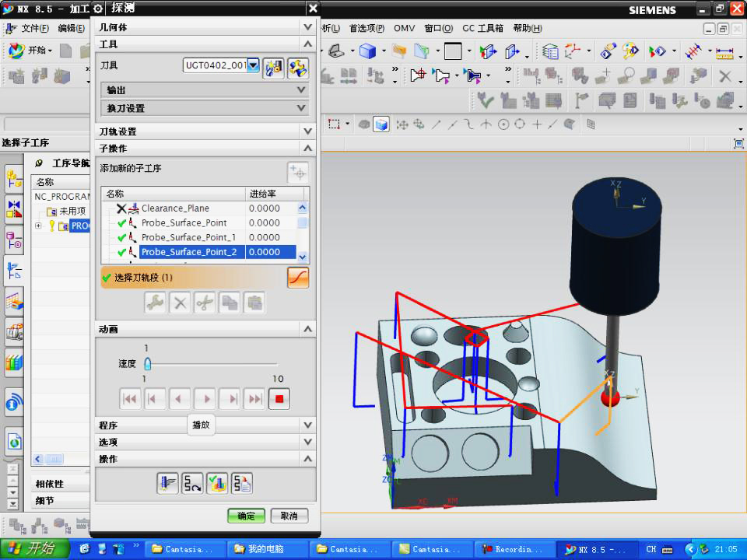Delete sub-operation with the X icon
Image resolution: width=747 pixels, height=560 pixels.
tap(180, 303)
